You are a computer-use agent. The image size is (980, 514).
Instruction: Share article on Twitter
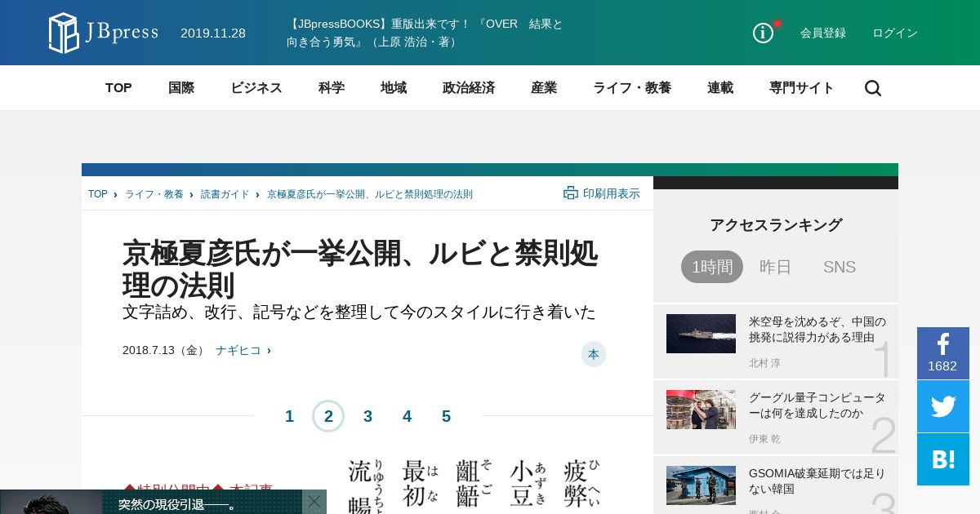point(943,406)
